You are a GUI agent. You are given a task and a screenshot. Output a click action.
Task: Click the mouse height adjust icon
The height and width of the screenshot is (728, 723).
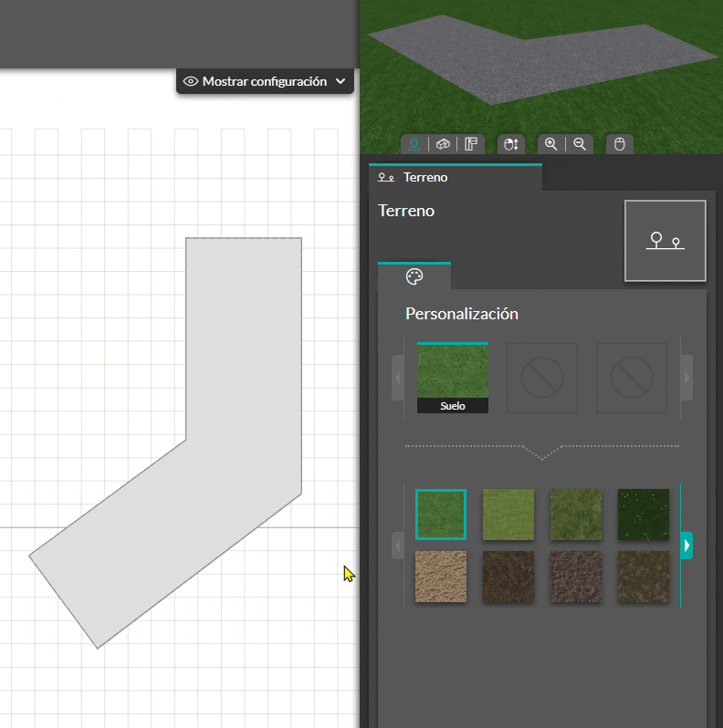511,144
